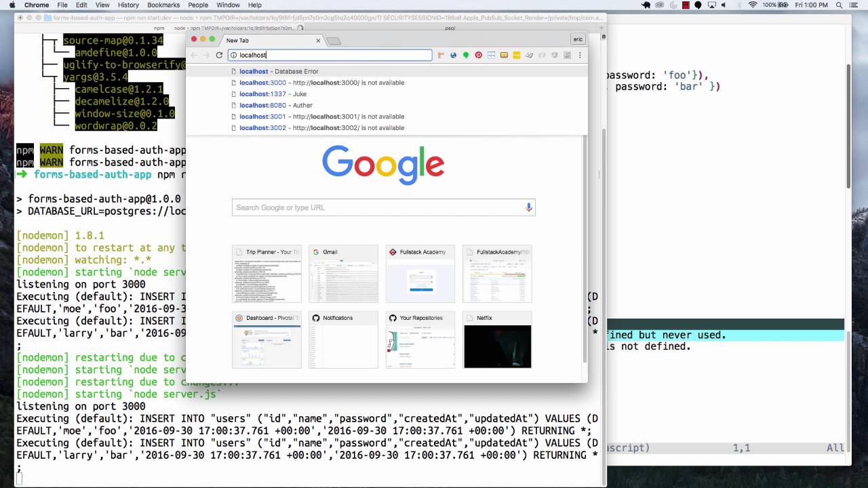Open the Help menu

pyautogui.click(x=255, y=5)
